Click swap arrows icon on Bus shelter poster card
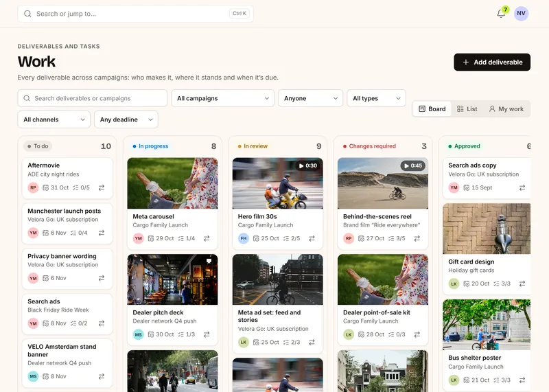This screenshot has width=549, height=392. pos(522,380)
